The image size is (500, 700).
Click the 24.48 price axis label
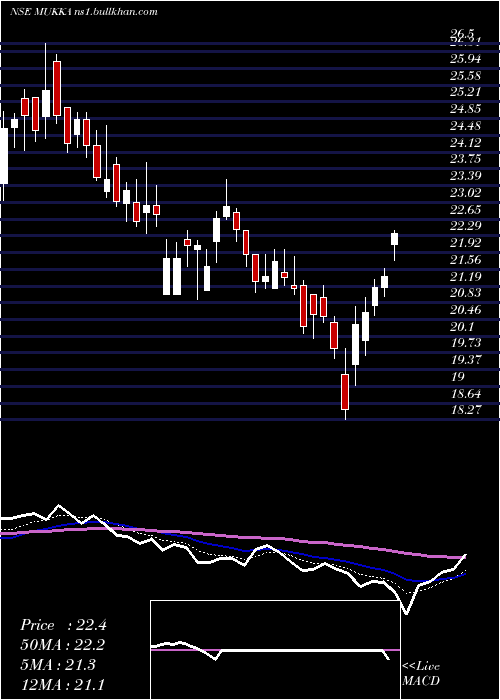click(x=465, y=126)
